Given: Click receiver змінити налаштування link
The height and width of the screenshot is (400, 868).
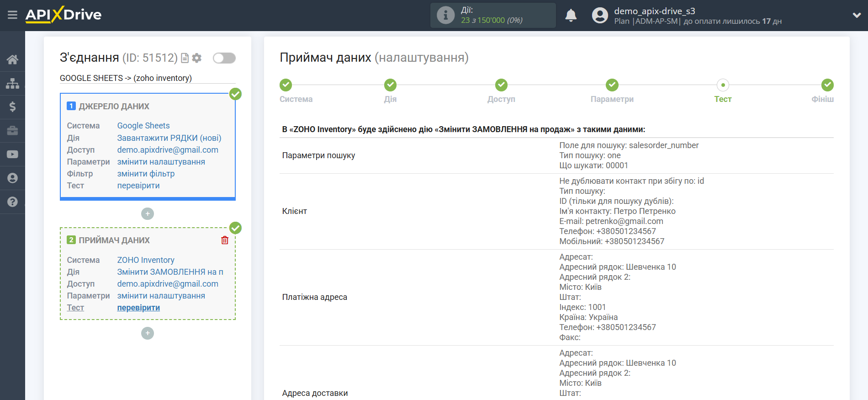Looking at the screenshot, I should (161, 296).
